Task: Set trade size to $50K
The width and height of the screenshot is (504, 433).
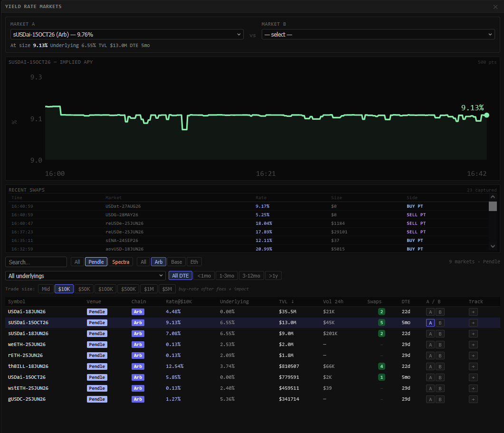Action: 84,289
